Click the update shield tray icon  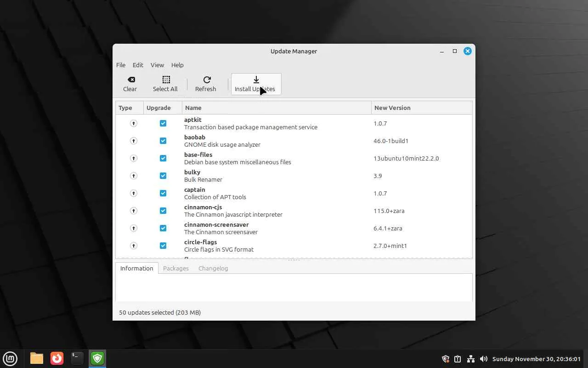[x=445, y=359]
